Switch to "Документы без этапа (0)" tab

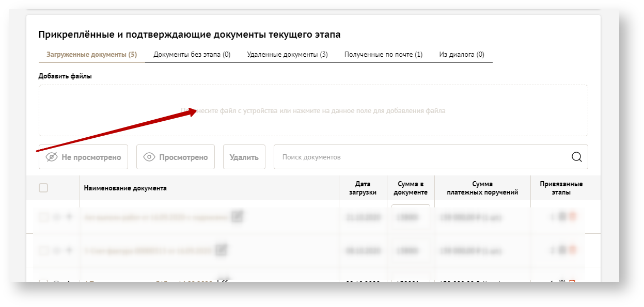click(x=192, y=55)
